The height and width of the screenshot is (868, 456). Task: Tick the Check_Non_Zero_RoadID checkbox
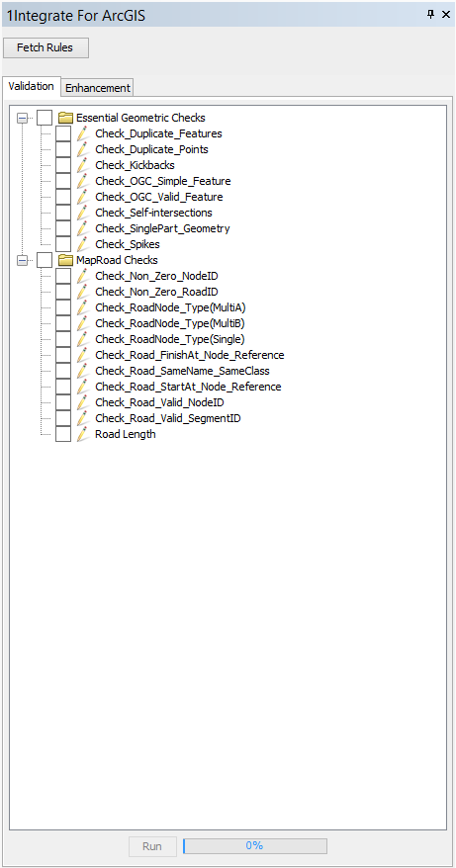point(63,292)
